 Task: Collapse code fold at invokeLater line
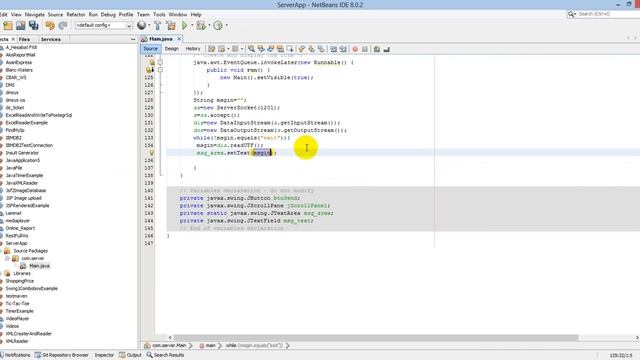click(x=160, y=62)
